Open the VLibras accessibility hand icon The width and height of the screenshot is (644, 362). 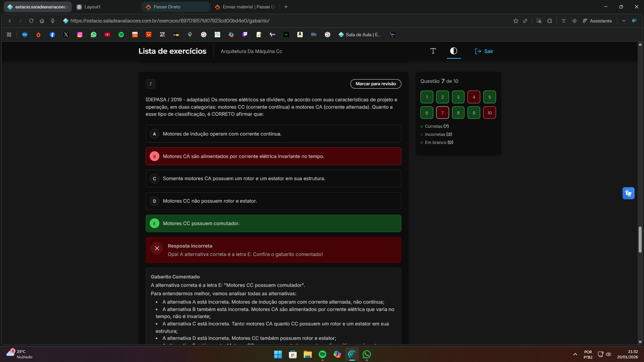(x=628, y=193)
